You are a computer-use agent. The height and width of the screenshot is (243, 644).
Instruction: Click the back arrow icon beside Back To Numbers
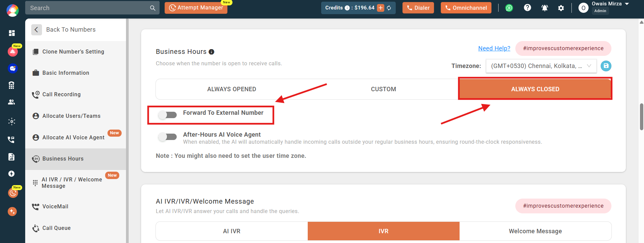(x=37, y=30)
